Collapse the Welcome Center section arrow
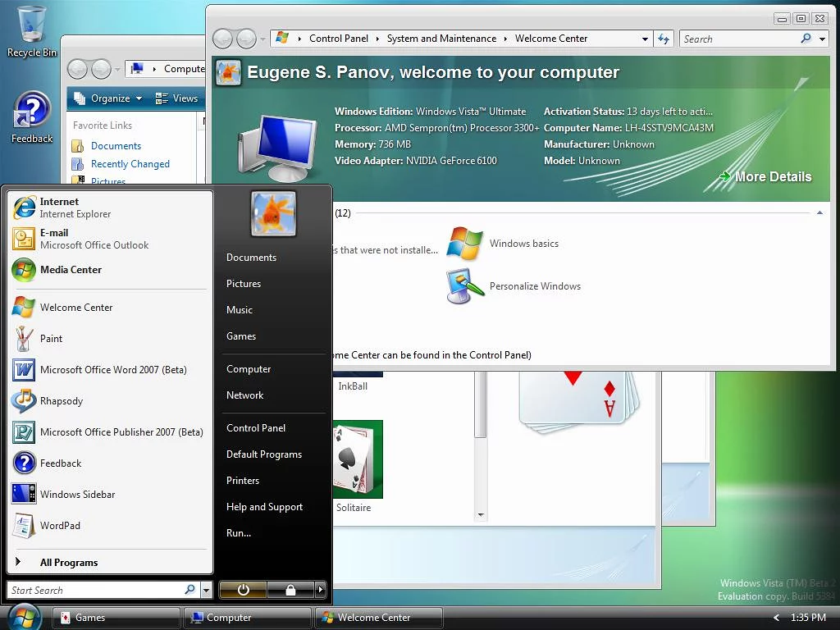Image resolution: width=840 pixels, height=630 pixels. [819, 213]
